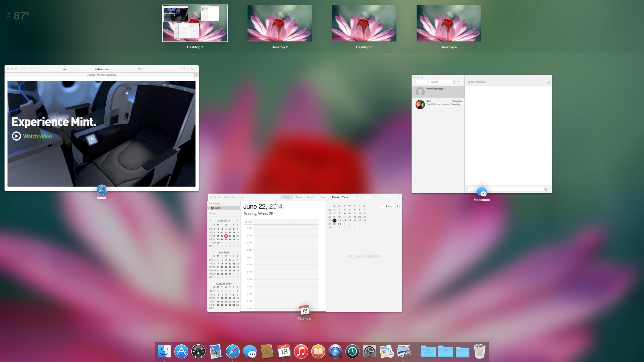Switch Calendar to Week view

point(298,197)
